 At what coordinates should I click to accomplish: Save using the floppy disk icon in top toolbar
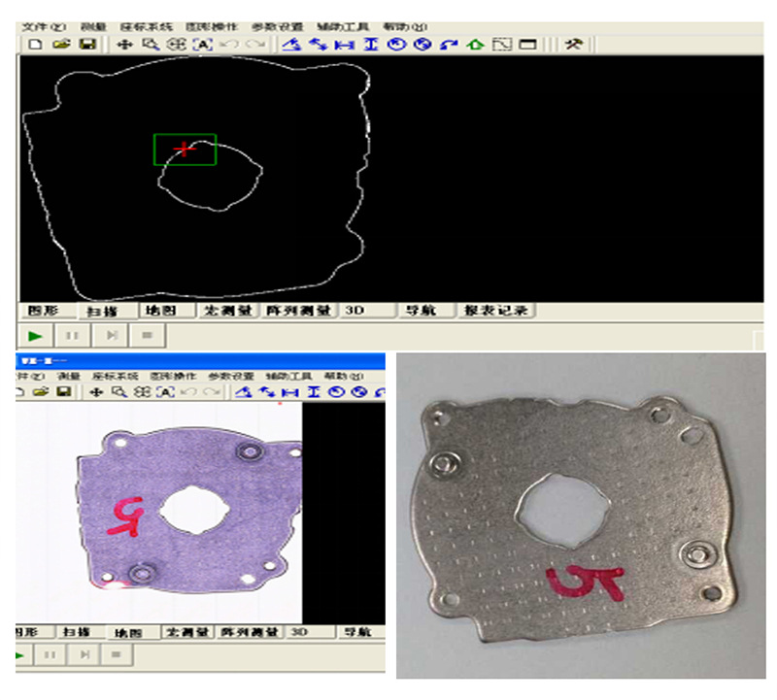(x=86, y=44)
